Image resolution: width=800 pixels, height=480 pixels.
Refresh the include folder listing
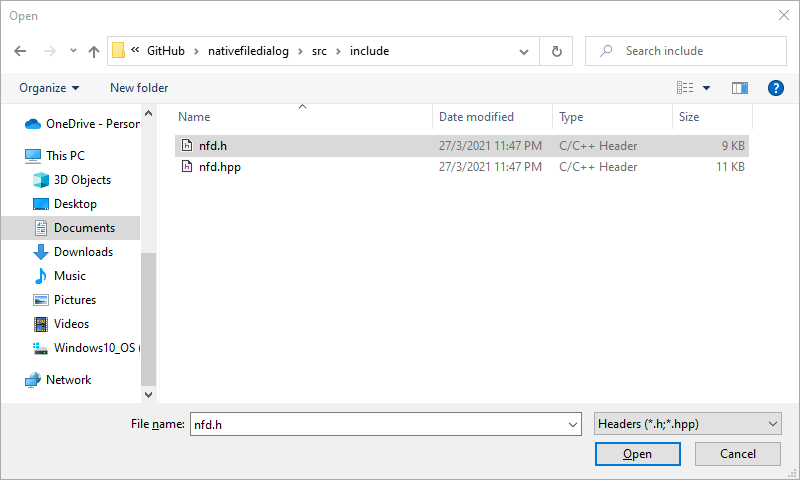pos(557,51)
